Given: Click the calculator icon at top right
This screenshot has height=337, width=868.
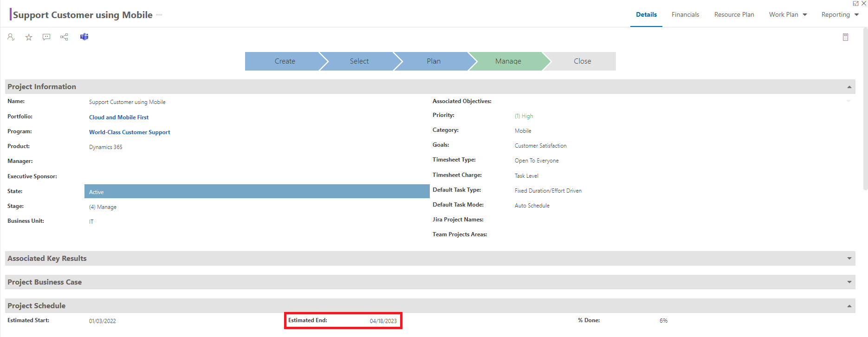Looking at the screenshot, I should 845,37.
